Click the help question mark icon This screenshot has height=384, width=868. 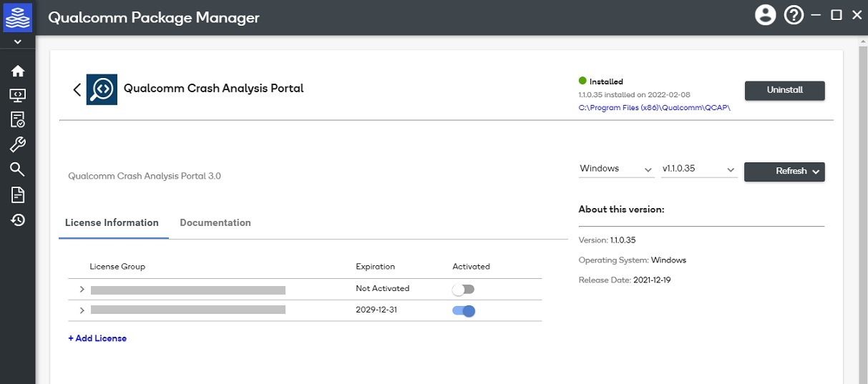794,15
